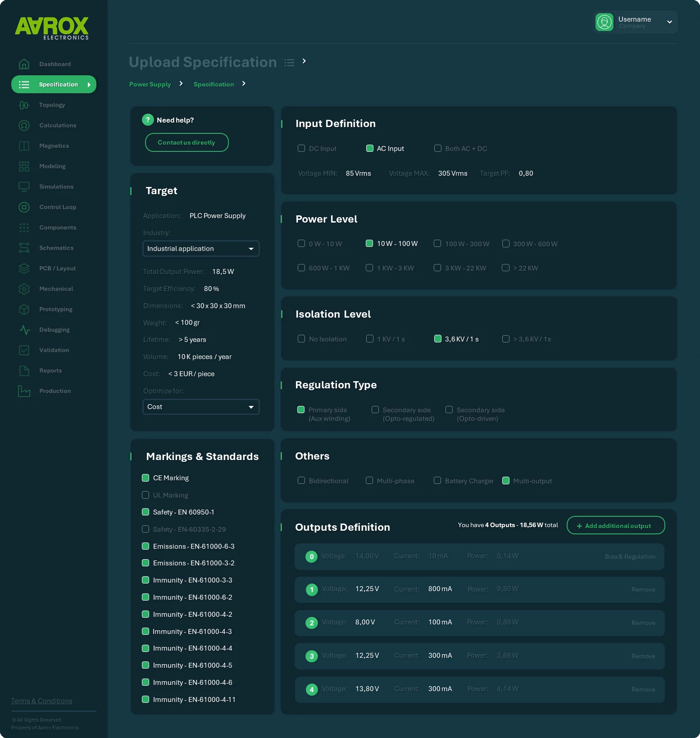Click the chevron after Upload Specification title

[x=304, y=61]
